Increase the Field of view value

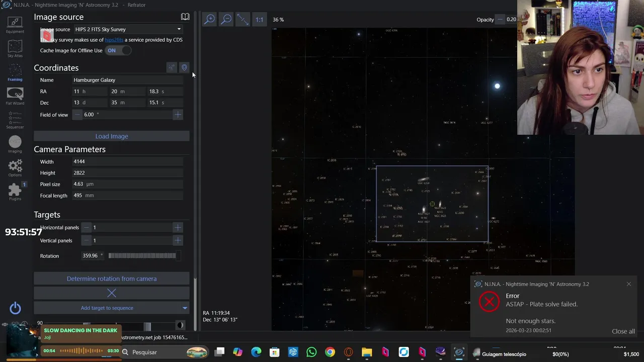point(178,115)
